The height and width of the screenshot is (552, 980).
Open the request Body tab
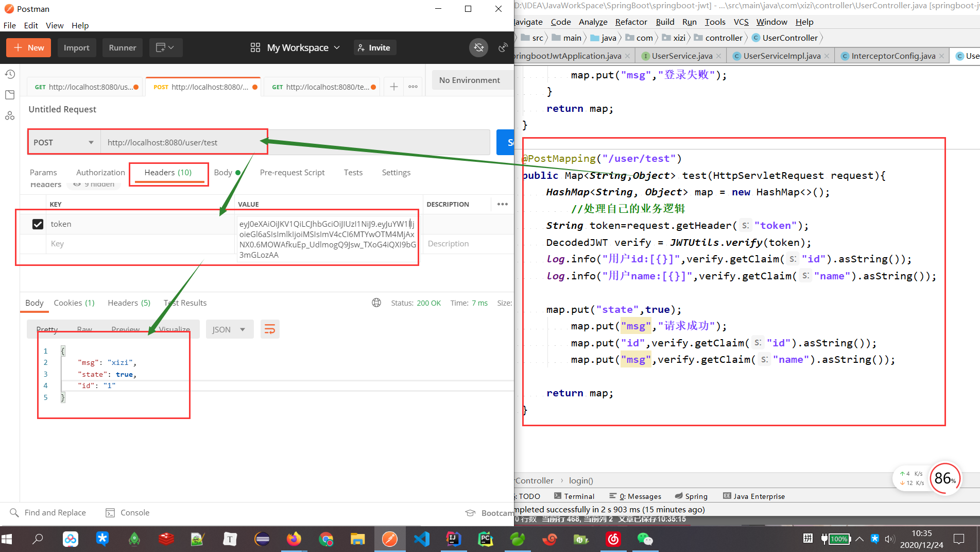227,172
